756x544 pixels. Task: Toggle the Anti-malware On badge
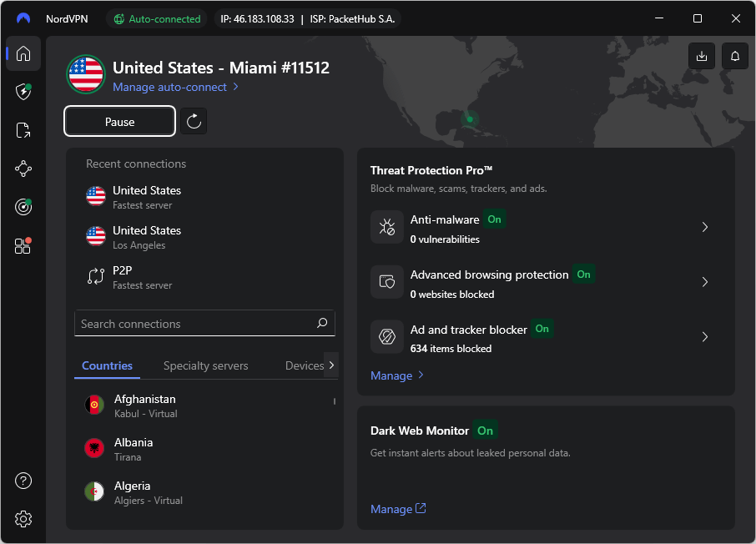(494, 219)
